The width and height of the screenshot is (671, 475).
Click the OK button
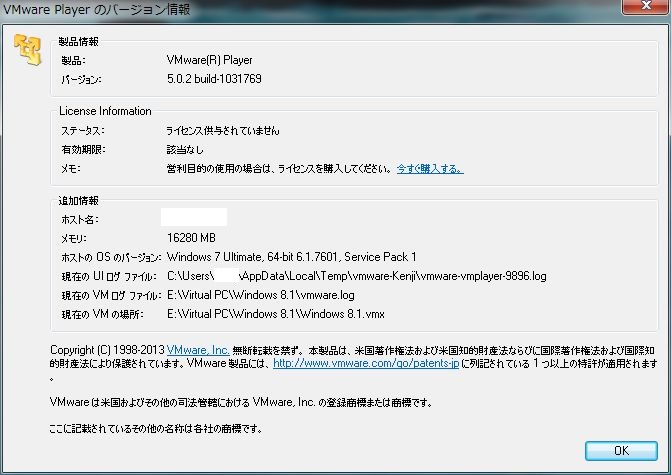621,451
